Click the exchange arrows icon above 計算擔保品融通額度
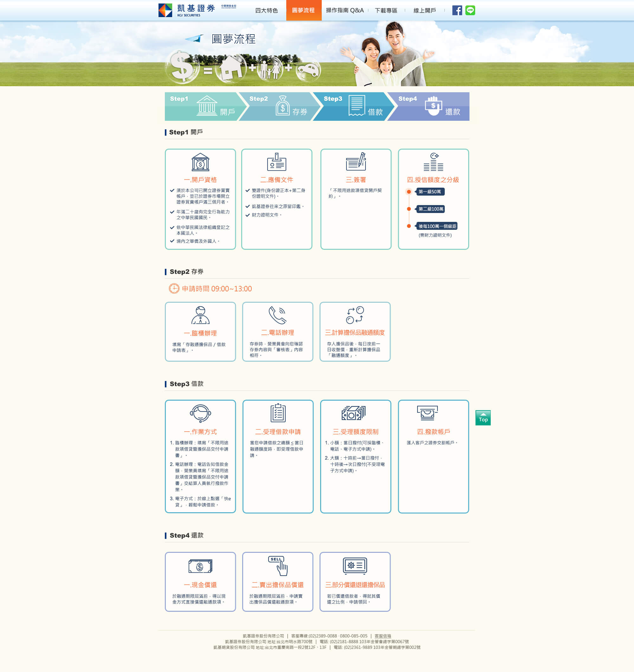Viewport: 634px width, 672px height. pos(355,315)
